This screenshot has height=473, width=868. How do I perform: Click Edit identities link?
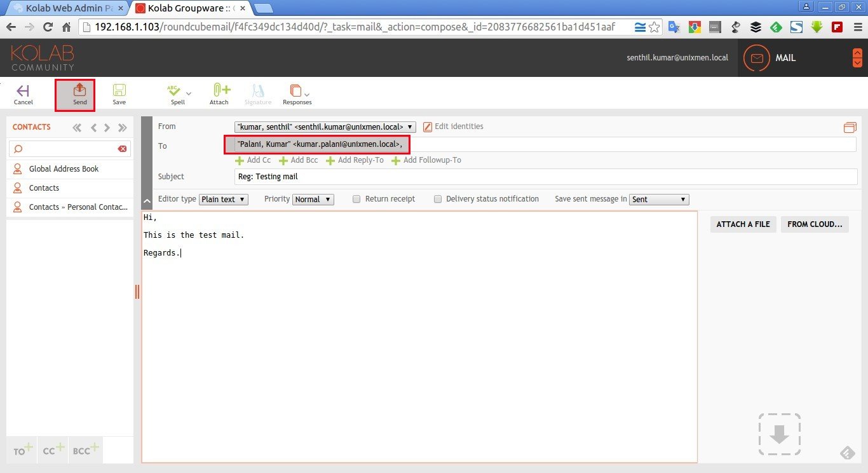coord(453,127)
